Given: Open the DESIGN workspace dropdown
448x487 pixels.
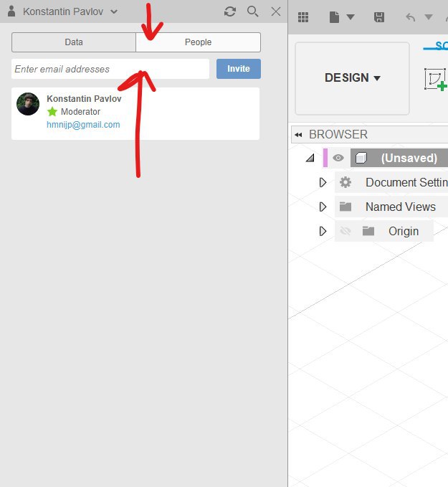Looking at the screenshot, I should [x=352, y=78].
